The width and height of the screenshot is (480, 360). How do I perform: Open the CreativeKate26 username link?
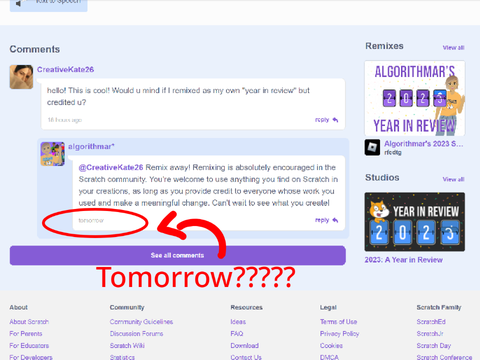[x=65, y=69]
